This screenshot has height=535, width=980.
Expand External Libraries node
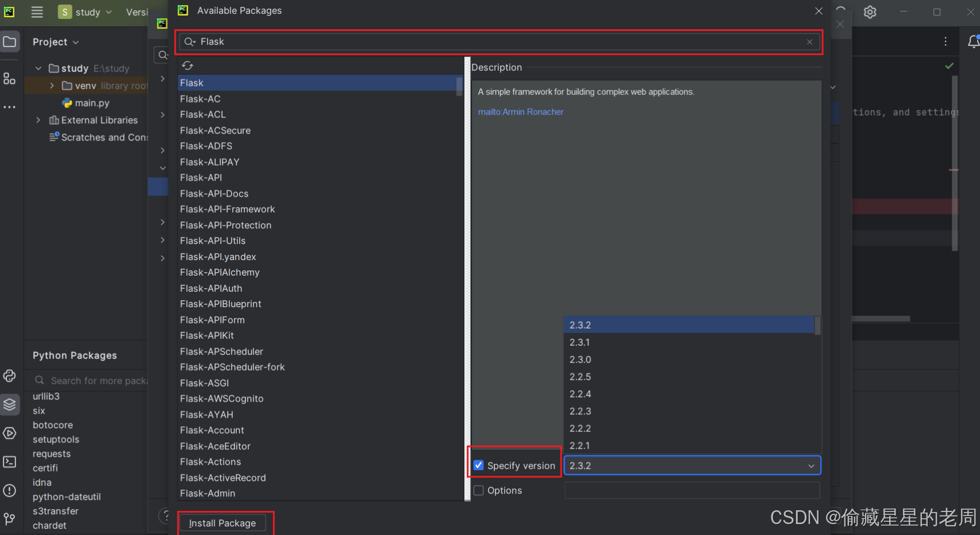(39, 120)
